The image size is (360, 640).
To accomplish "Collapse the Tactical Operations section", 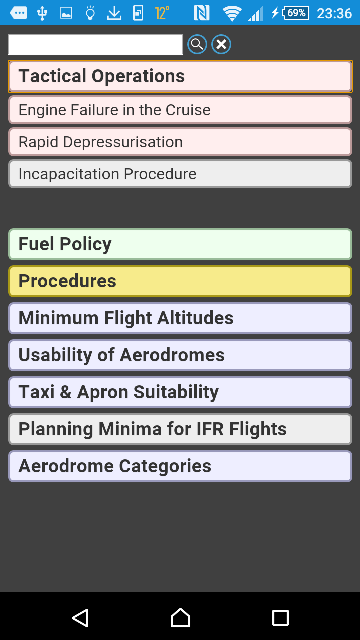I will [180, 76].
